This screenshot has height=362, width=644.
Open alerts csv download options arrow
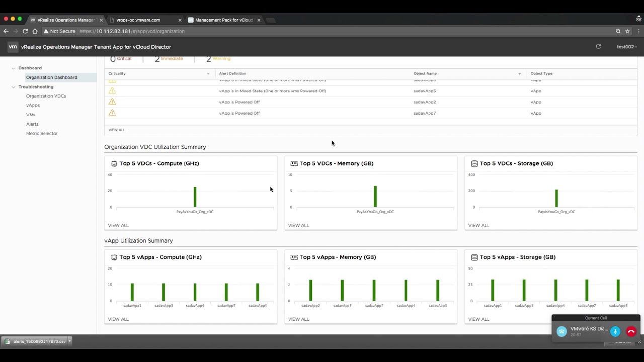coord(69,341)
